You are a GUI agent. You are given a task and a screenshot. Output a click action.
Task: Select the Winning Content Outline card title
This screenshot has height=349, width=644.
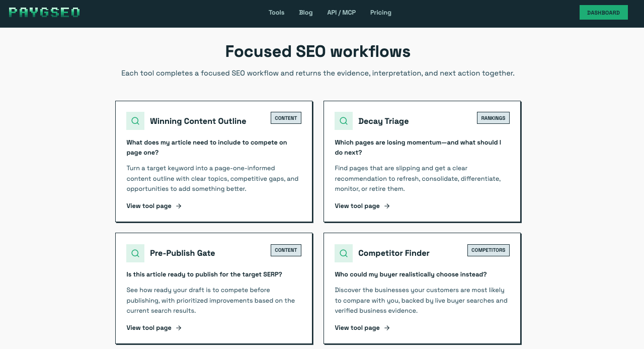(198, 121)
